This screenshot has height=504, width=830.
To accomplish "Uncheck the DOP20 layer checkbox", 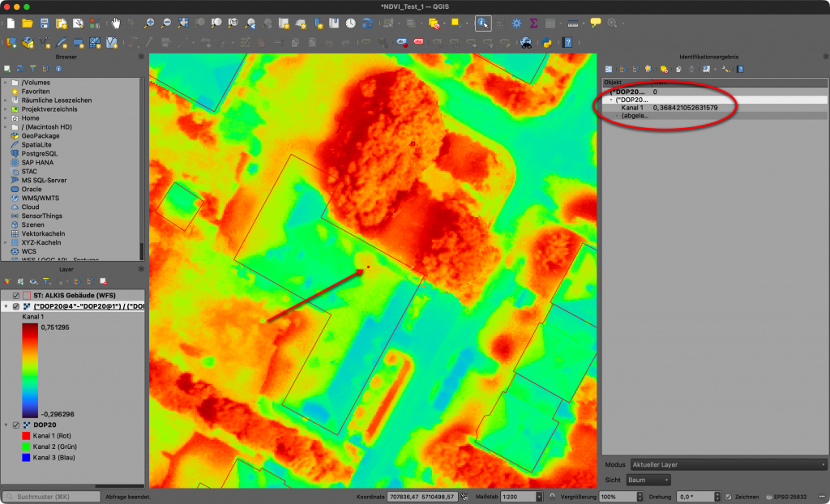I will 16,425.
